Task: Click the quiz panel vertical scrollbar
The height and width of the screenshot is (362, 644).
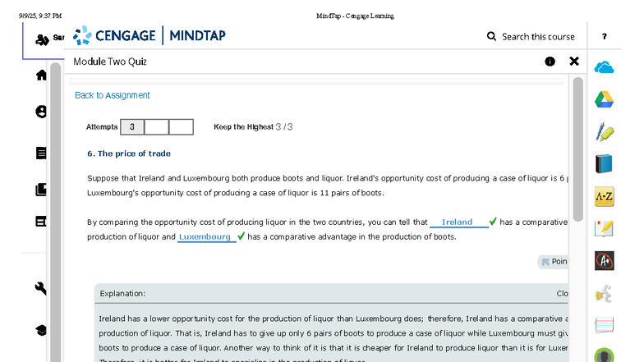Action: pos(577,148)
